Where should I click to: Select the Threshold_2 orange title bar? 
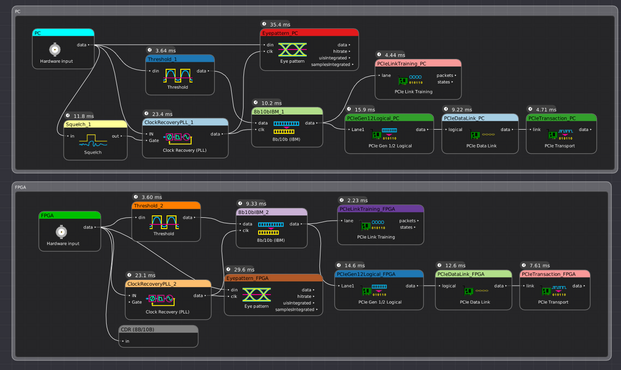click(166, 206)
